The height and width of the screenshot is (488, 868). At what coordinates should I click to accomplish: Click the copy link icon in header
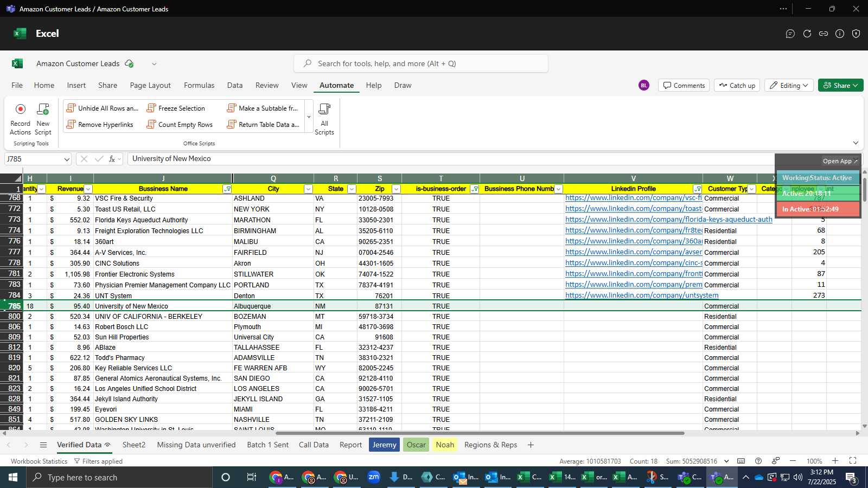pyautogui.click(x=824, y=34)
